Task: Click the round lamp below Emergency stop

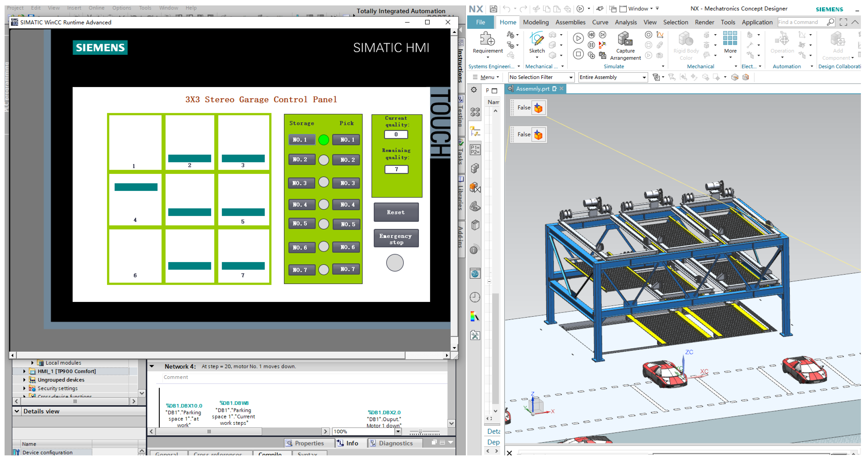Action: [395, 263]
